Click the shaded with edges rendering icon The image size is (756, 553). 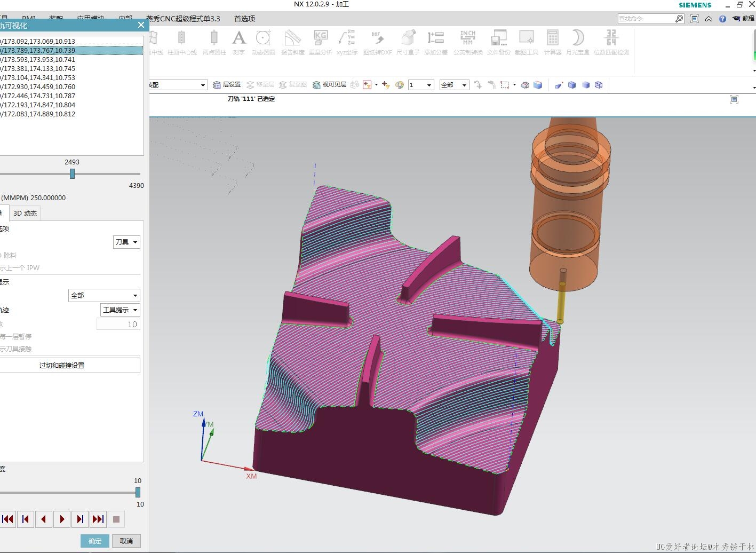(572, 85)
